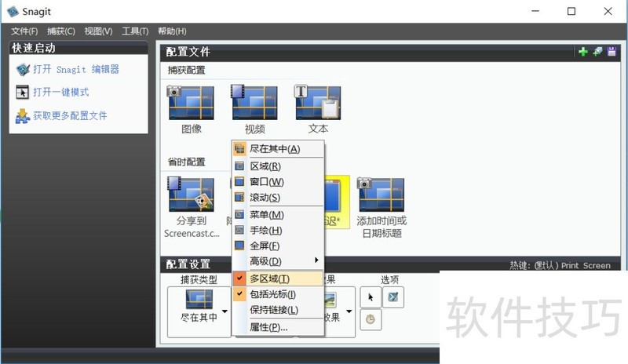Toggle the timed capture clock option button

tap(371, 319)
